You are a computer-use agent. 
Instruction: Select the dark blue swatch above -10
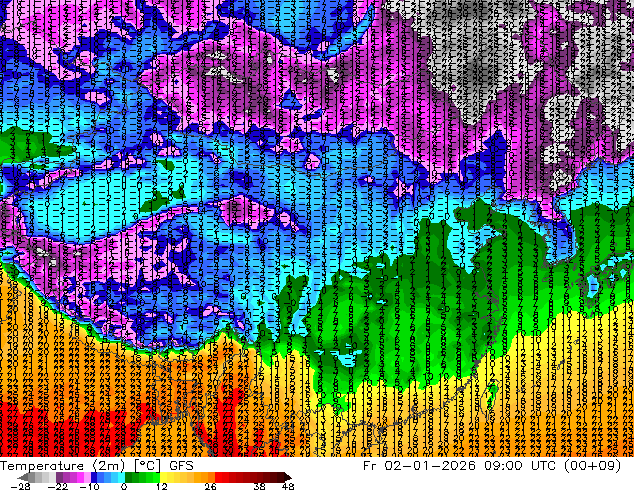(x=94, y=477)
